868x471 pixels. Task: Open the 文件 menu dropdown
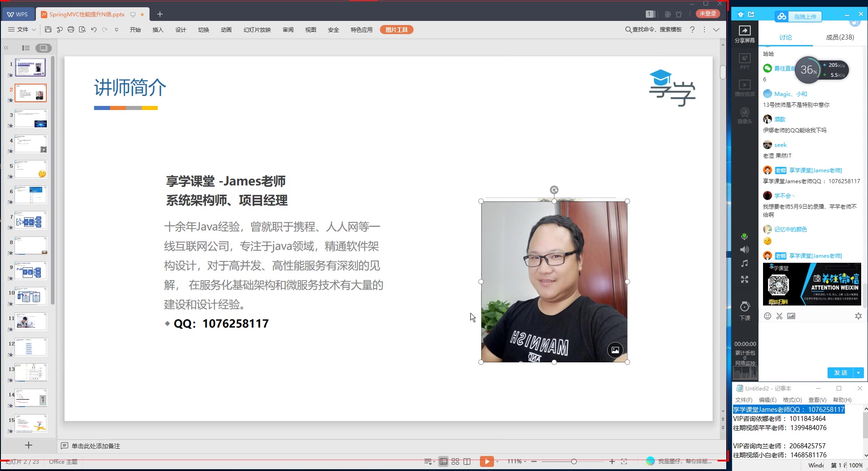click(22, 30)
